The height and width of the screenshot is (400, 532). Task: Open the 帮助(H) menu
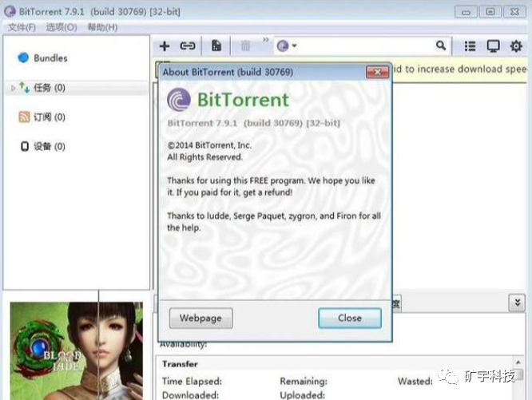[x=102, y=27]
